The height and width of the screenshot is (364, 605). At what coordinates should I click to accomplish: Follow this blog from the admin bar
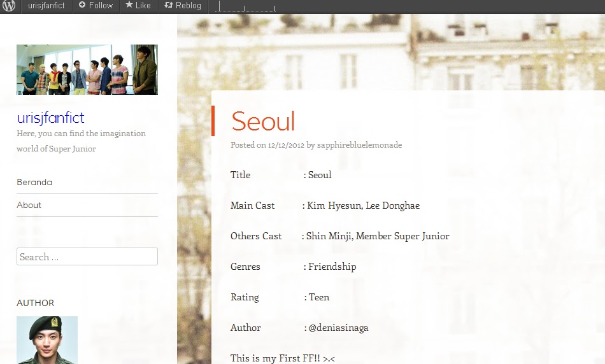[x=96, y=6]
